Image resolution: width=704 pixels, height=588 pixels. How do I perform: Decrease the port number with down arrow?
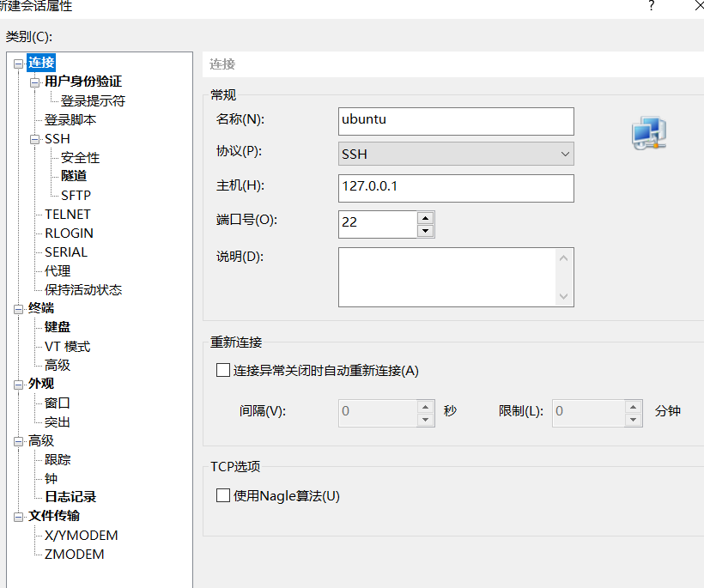425,231
